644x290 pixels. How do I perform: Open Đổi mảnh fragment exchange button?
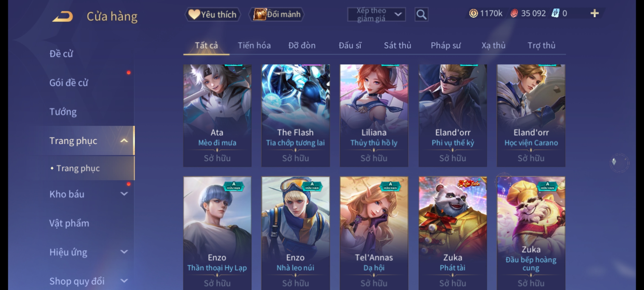[x=277, y=15]
